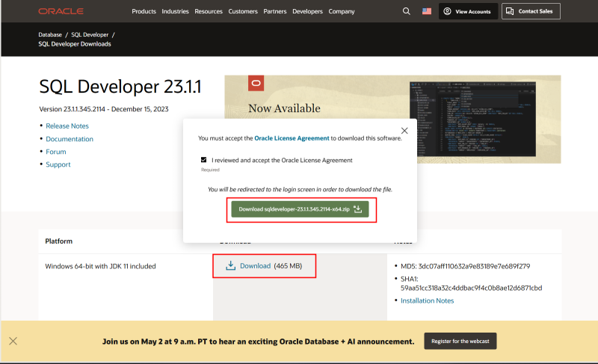Click View Accounts button

coord(469,11)
